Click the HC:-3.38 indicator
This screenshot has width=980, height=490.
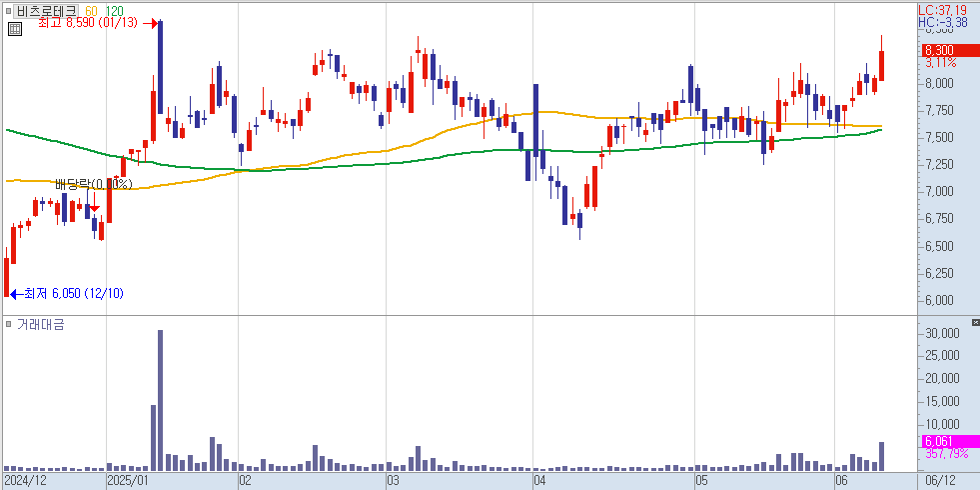943,23
